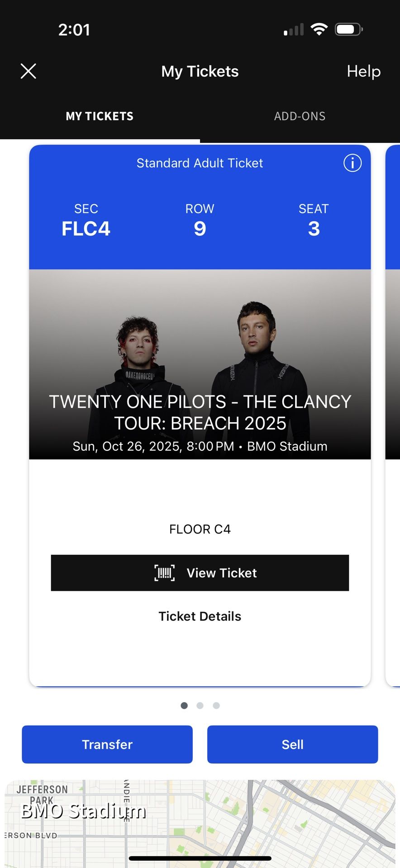Select the second pagination dot

click(200, 705)
